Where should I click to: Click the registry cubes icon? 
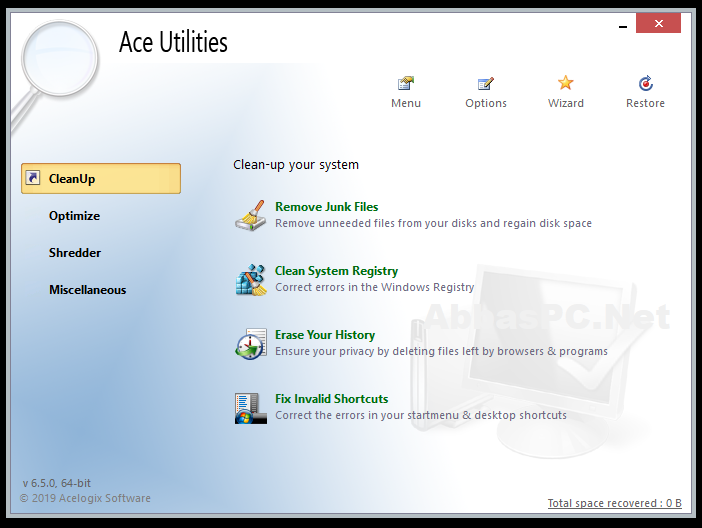pos(251,279)
